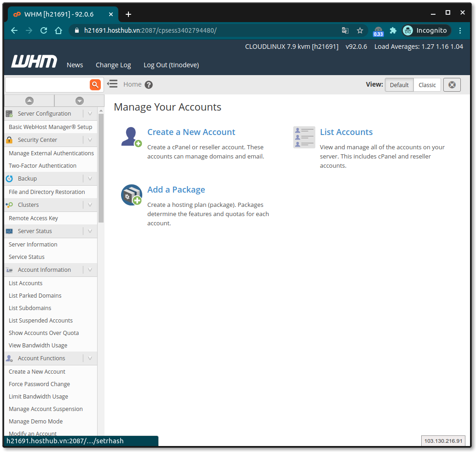Click Log Out (tinodeve)

[x=171, y=65]
